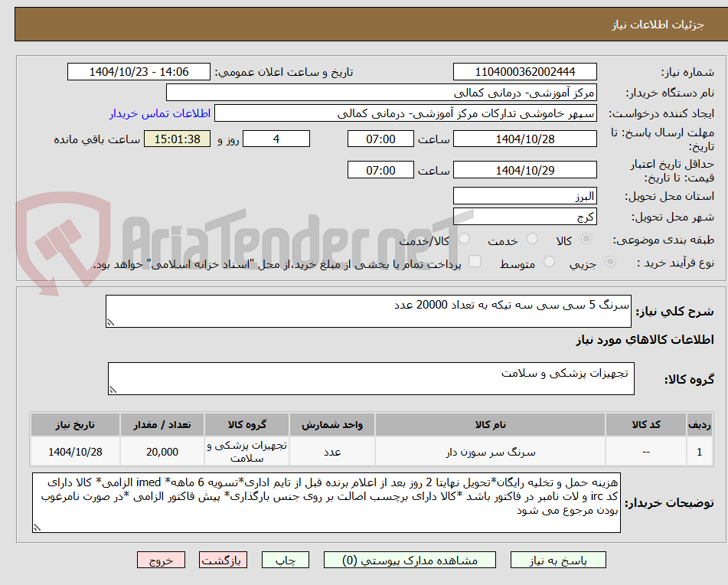Open مشاهده مدارک پیوستی (0) attachments

[x=410, y=560]
